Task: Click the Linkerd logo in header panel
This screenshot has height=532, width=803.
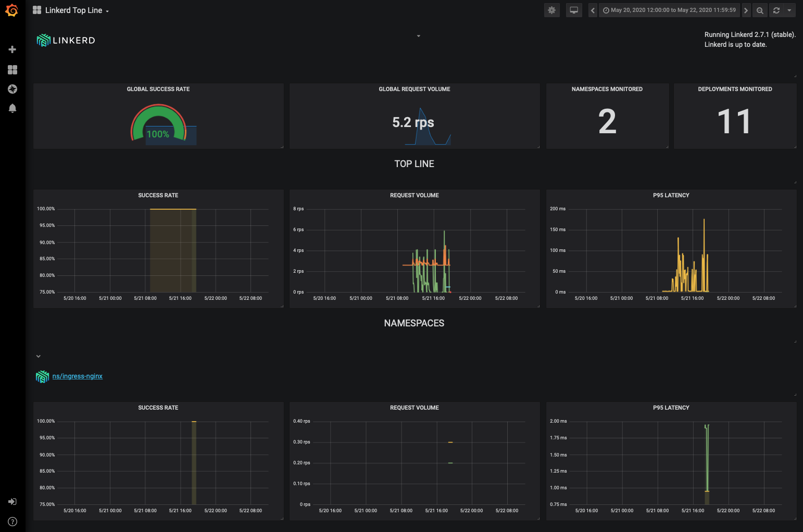Action: tap(66, 40)
